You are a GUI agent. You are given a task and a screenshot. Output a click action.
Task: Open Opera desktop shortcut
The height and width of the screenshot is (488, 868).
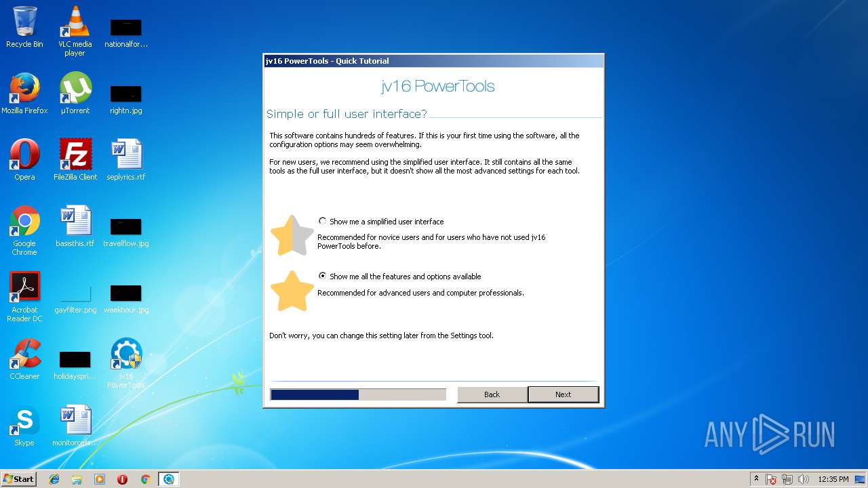click(24, 161)
